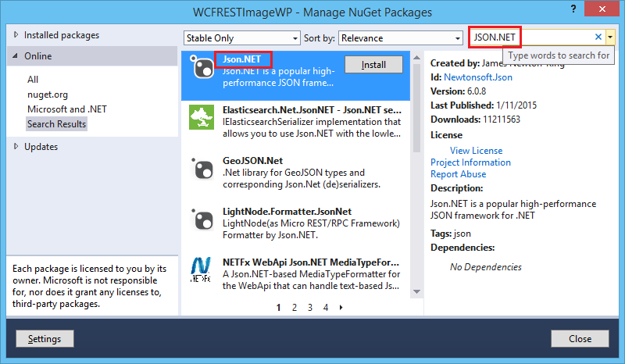Click the Close button at bottom right
This screenshot has height=364, width=625.
[x=580, y=338]
